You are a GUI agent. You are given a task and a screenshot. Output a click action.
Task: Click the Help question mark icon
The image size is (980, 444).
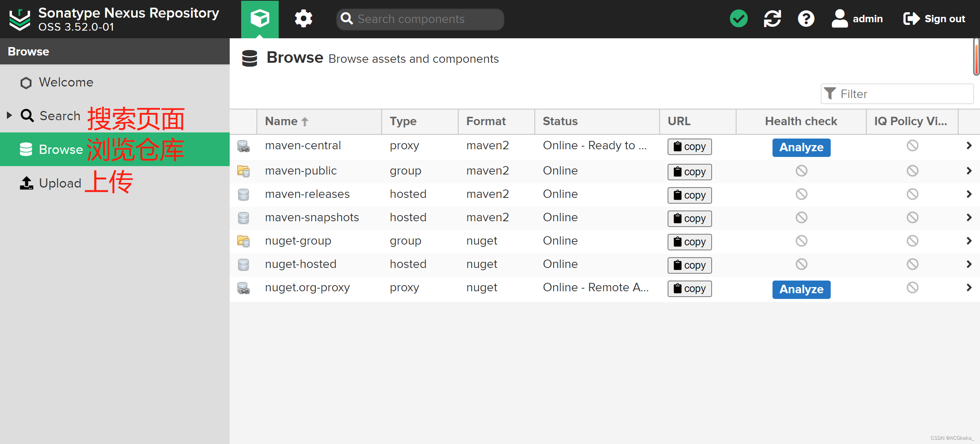coord(806,19)
